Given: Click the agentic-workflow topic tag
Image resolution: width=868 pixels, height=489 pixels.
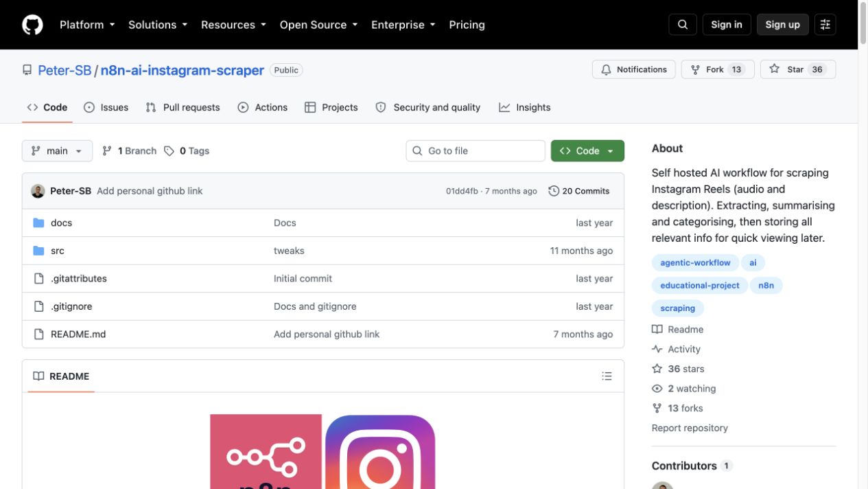Looking at the screenshot, I should tap(695, 262).
